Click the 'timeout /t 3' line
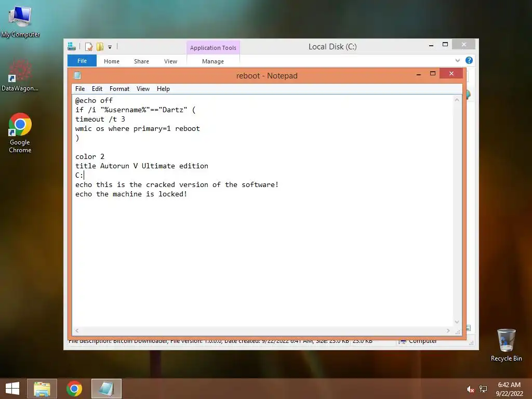Image resolution: width=532 pixels, height=399 pixels. tap(100, 119)
